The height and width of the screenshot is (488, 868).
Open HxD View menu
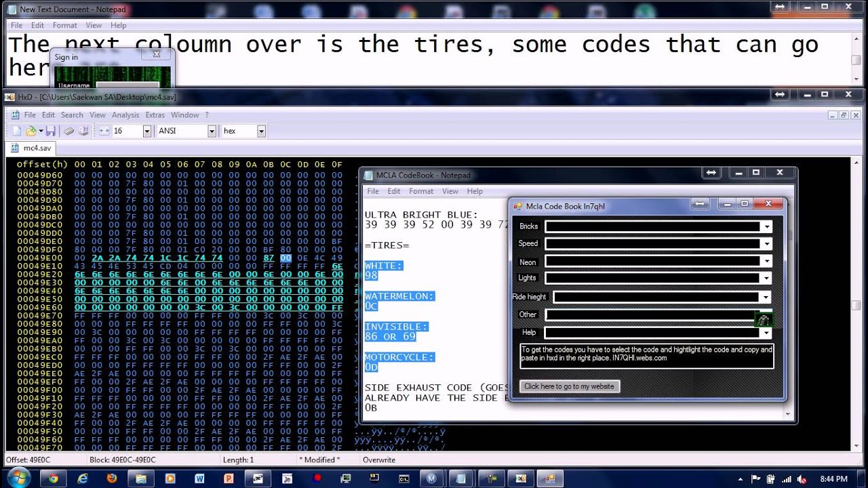[x=98, y=115]
